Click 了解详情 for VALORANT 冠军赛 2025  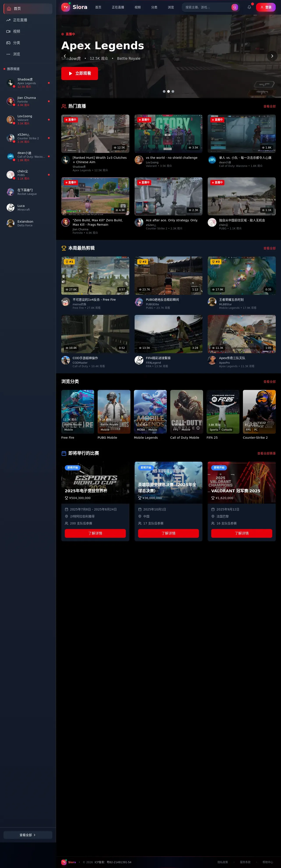click(242, 533)
